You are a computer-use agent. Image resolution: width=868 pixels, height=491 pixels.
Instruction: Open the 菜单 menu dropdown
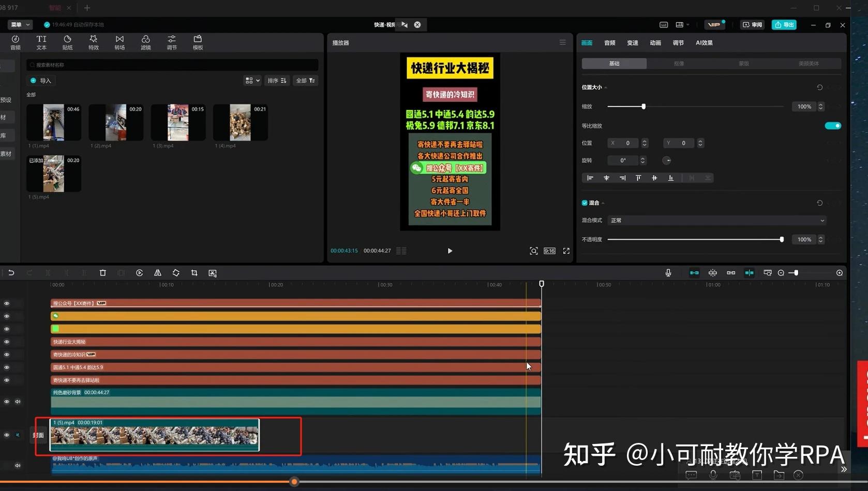(20, 25)
